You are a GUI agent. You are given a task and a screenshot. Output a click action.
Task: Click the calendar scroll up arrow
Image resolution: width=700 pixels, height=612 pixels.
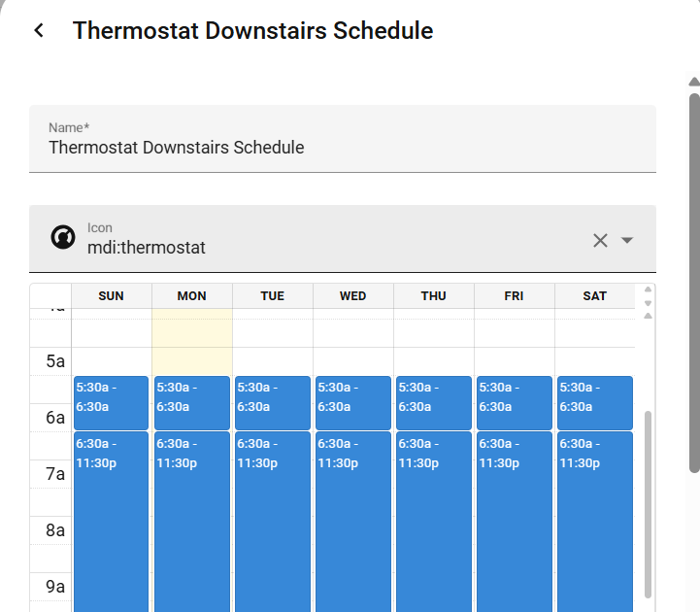click(649, 290)
